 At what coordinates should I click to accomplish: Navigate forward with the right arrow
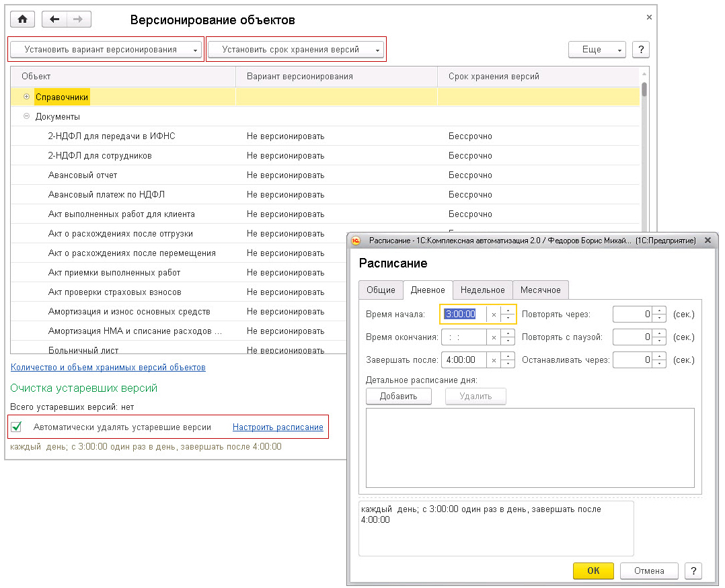click(x=79, y=19)
